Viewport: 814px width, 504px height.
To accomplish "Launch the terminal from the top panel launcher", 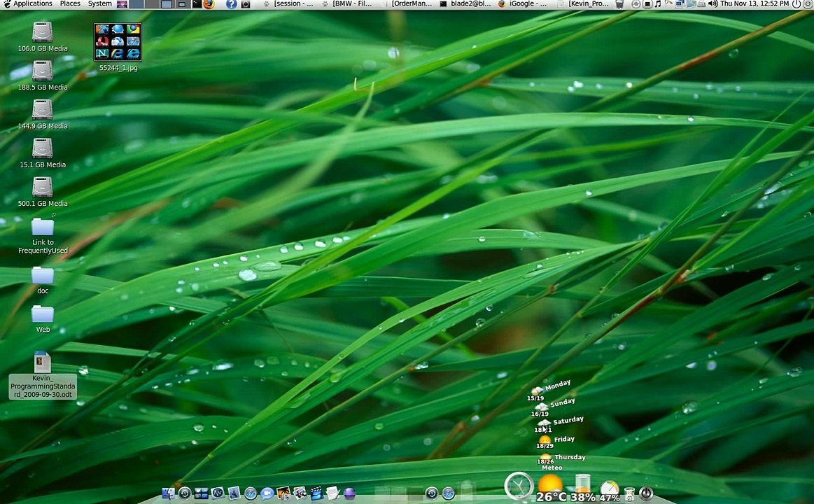I will pyautogui.click(x=197, y=4).
